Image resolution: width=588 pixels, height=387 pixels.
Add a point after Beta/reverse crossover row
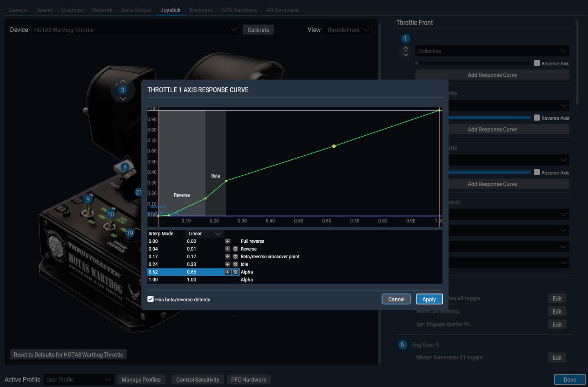pos(228,257)
